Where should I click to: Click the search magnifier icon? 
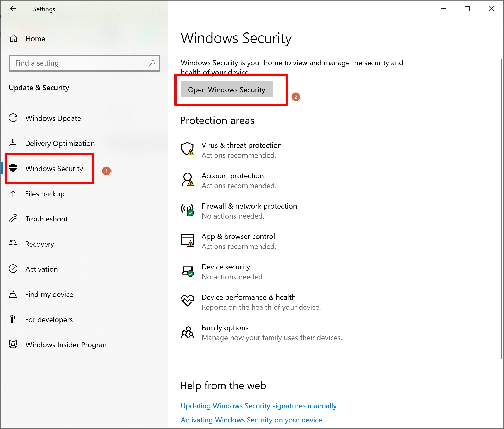pyautogui.click(x=152, y=63)
